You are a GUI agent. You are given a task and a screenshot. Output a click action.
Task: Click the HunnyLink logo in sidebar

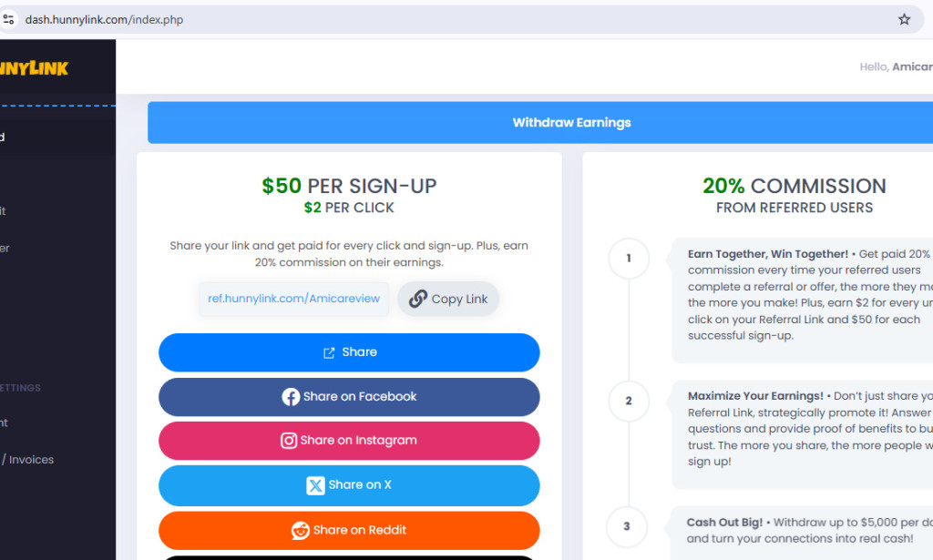tap(35, 68)
